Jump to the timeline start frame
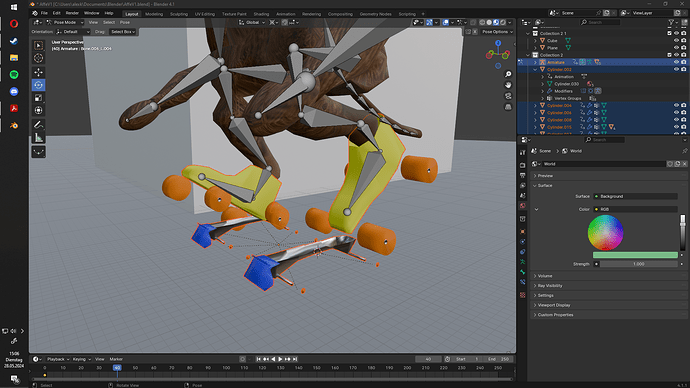 click(259, 359)
